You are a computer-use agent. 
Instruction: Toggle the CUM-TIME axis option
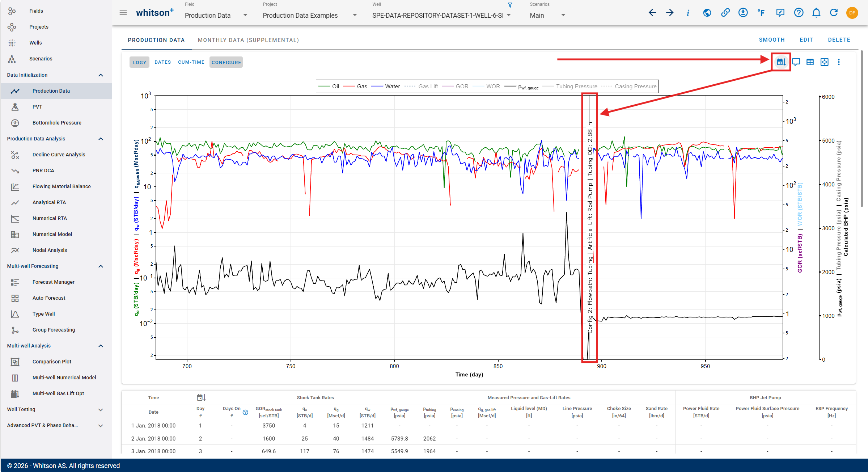[x=191, y=62]
